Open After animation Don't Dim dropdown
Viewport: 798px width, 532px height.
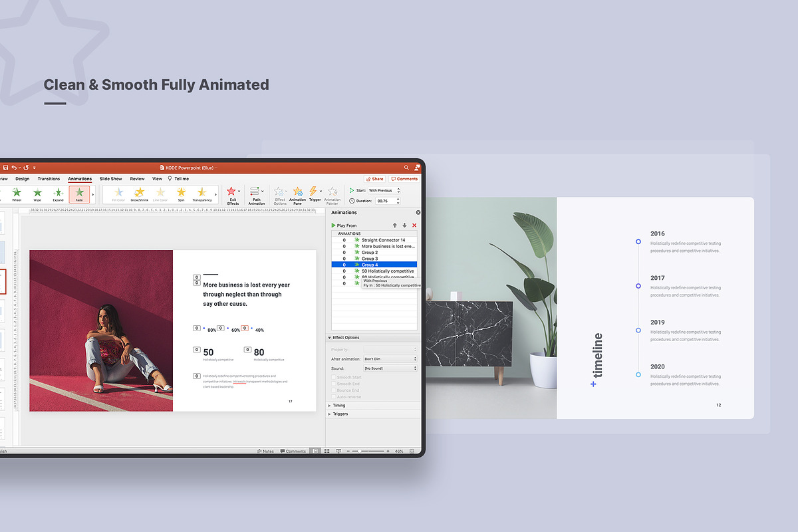pos(390,358)
